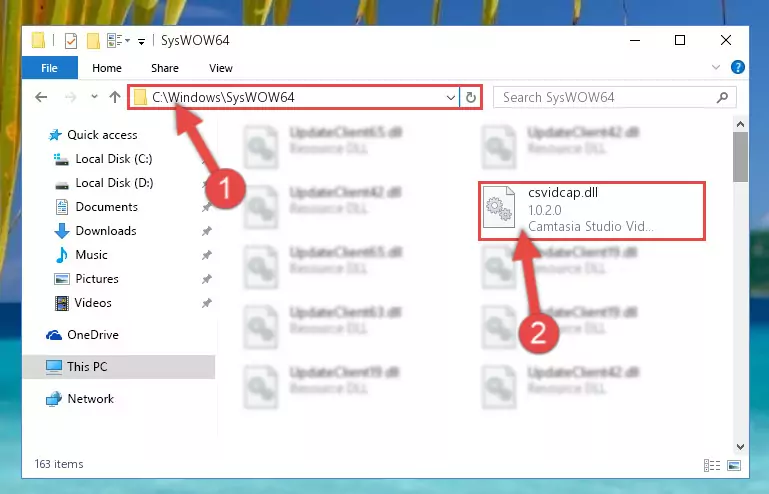The width and height of the screenshot is (769, 494).
Task: Go back with the left arrow button
Action: click(x=41, y=97)
